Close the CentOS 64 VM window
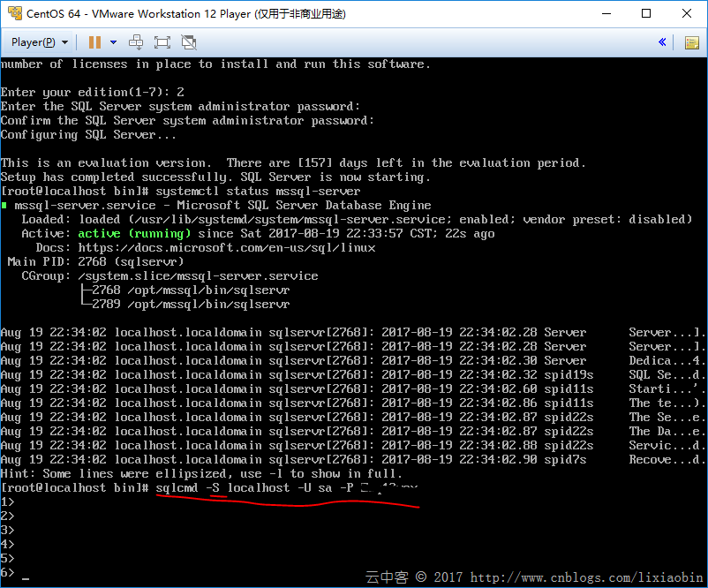The width and height of the screenshot is (708, 588). pyautogui.click(x=686, y=13)
